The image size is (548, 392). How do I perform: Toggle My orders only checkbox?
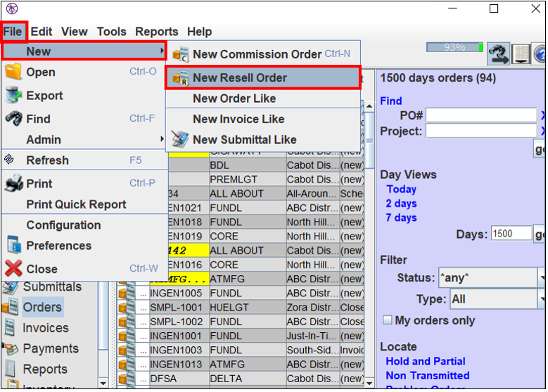click(387, 320)
